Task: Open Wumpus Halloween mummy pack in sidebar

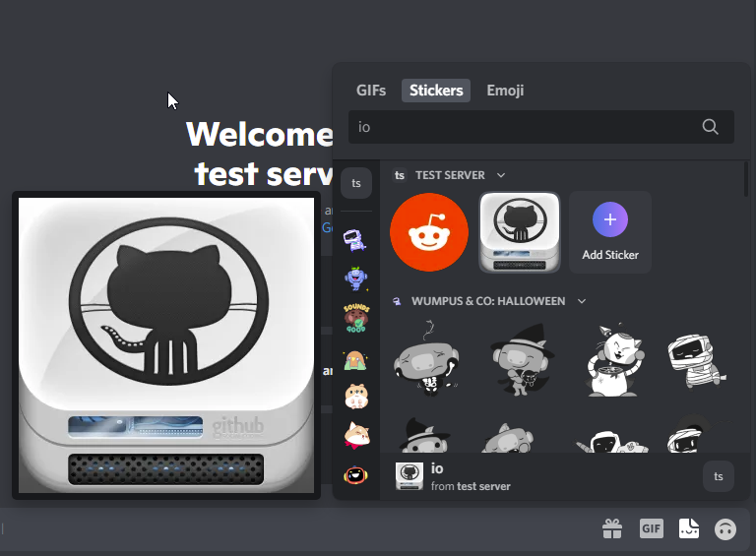Action: pyautogui.click(x=355, y=239)
